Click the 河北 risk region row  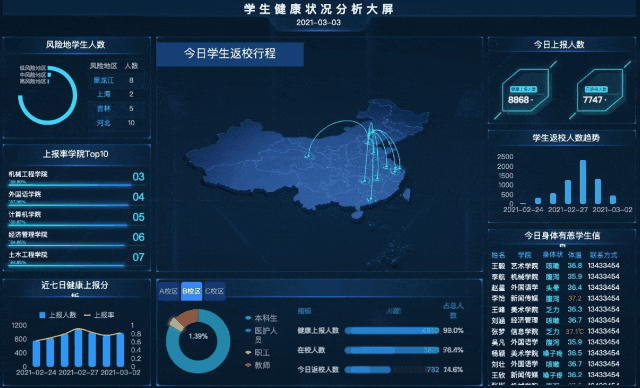[x=117, y=123]
